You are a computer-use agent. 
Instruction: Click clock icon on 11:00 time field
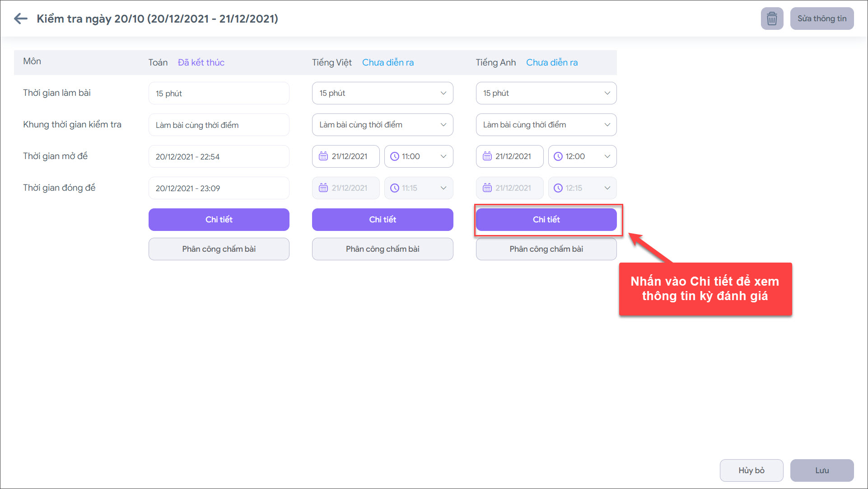coord(394,156)
